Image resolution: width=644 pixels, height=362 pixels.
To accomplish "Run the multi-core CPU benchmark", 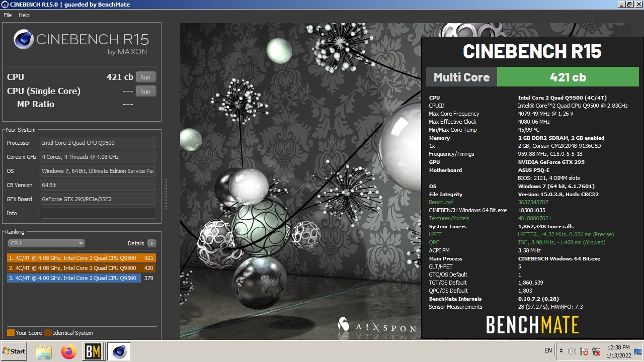I will pos(145,77).
